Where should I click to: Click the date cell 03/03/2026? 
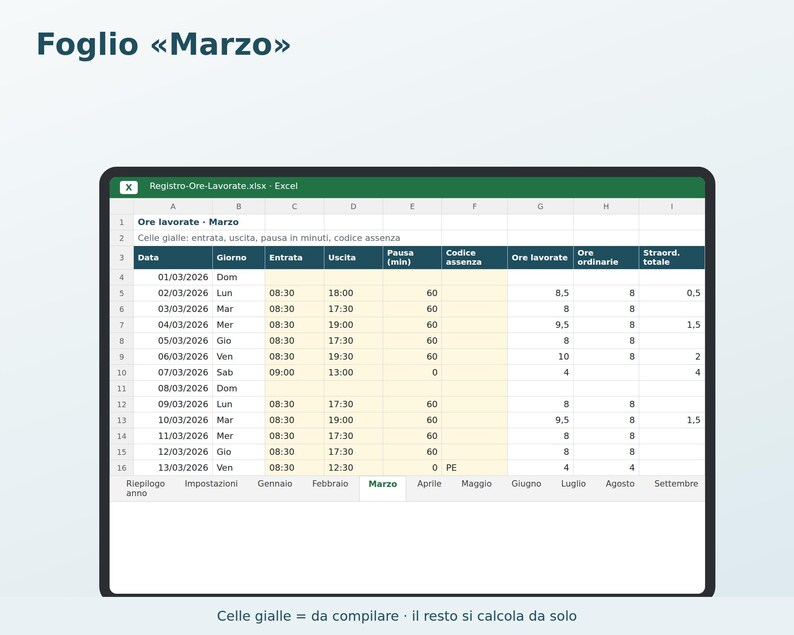173,309
